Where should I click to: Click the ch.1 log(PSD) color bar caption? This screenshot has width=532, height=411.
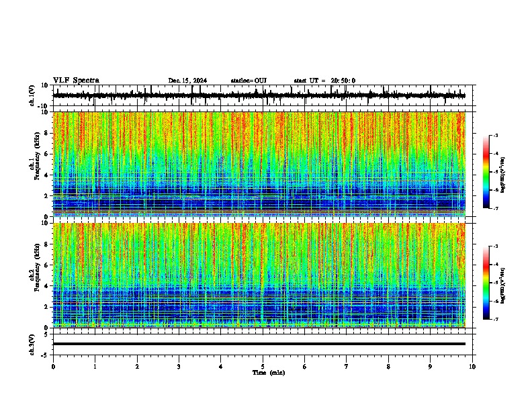click(x=503, y=175)
